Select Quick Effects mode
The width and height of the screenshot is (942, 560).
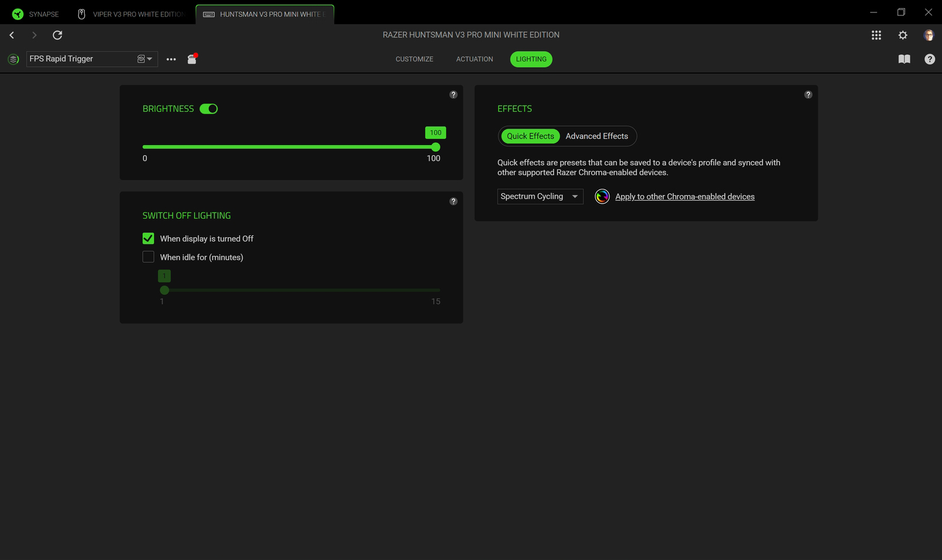coord(530,136)
